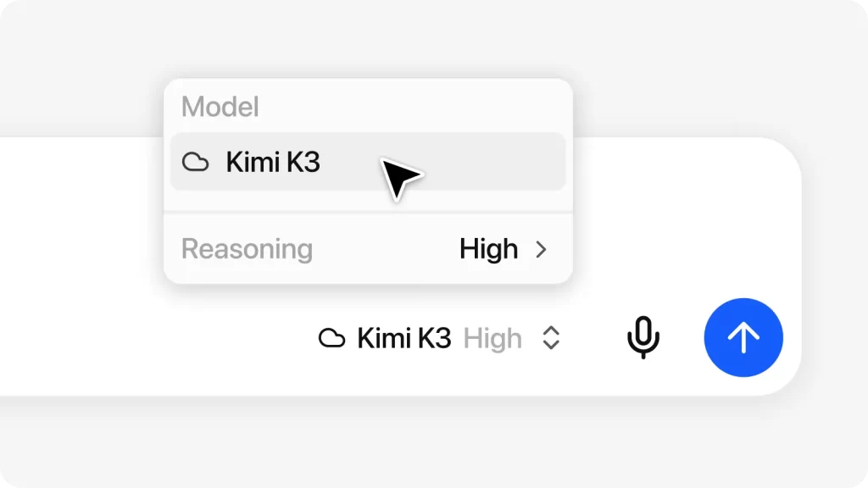Screen dimensions: 868x488
Task: Click the divider area above the Reasoning row
Action: pyautogui.click(x=368, y=212)
